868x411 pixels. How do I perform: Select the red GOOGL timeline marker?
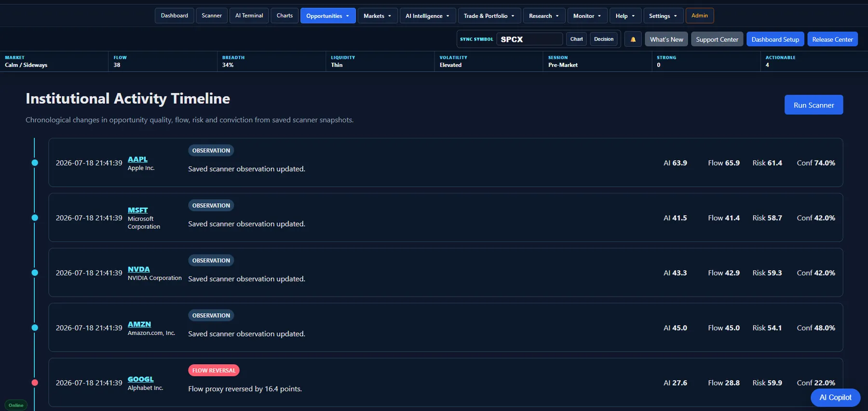(35, 383)
